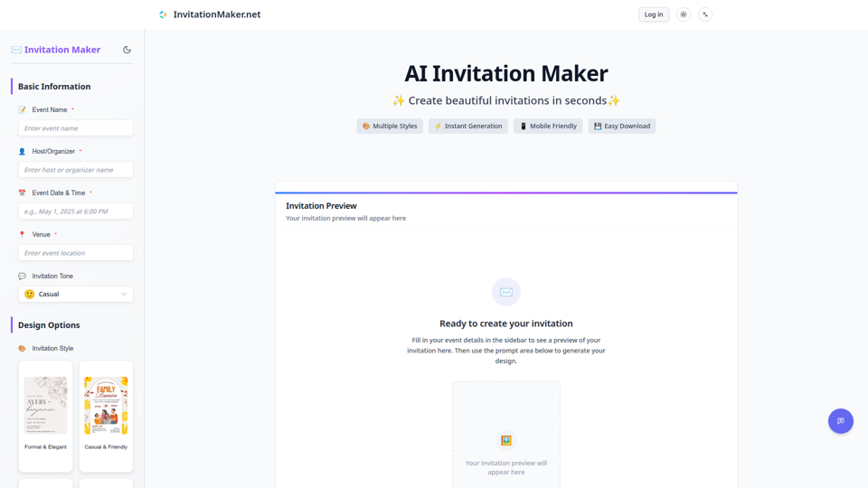Viewport: 868px width, 488px height.
Task: Click the phone icon on Mobile Friendly badge
Action: (x=524, y=127)
